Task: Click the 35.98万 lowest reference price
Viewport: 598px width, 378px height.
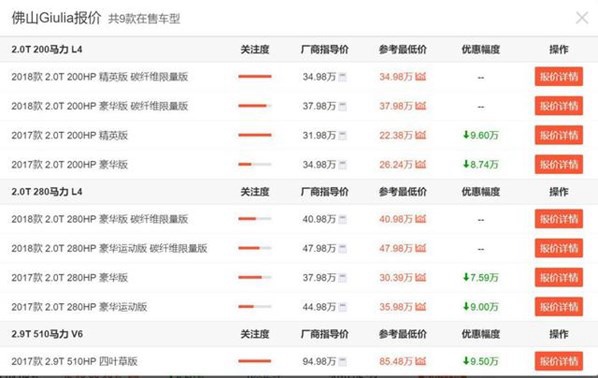Action: 396,307
